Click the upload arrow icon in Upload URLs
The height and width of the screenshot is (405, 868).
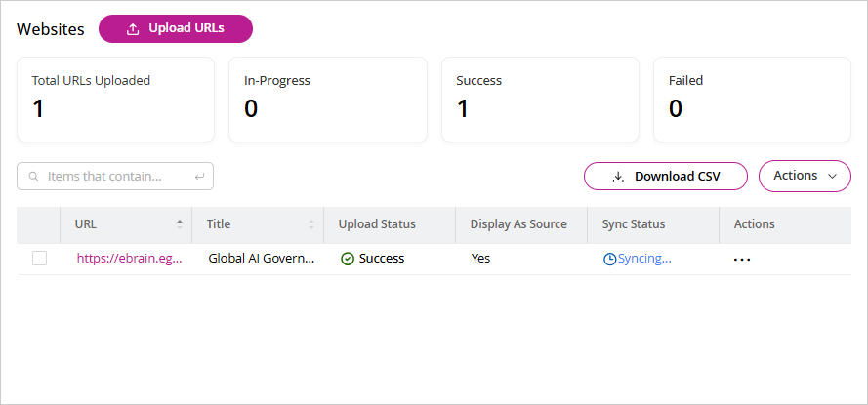point(133,29)
